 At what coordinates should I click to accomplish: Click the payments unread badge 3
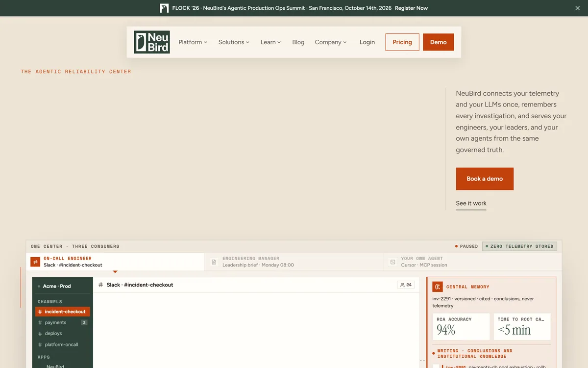point(84,322)
